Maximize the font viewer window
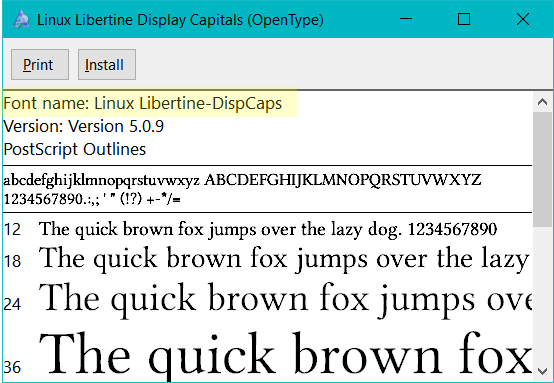The image size is (554, 383). tap(464, 19)
